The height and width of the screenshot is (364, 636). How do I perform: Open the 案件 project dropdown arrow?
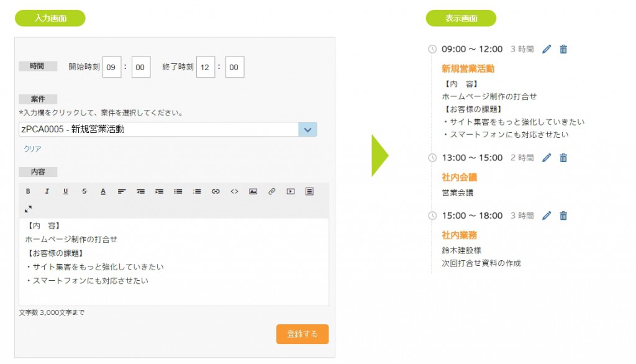click(x=308, y=129)
